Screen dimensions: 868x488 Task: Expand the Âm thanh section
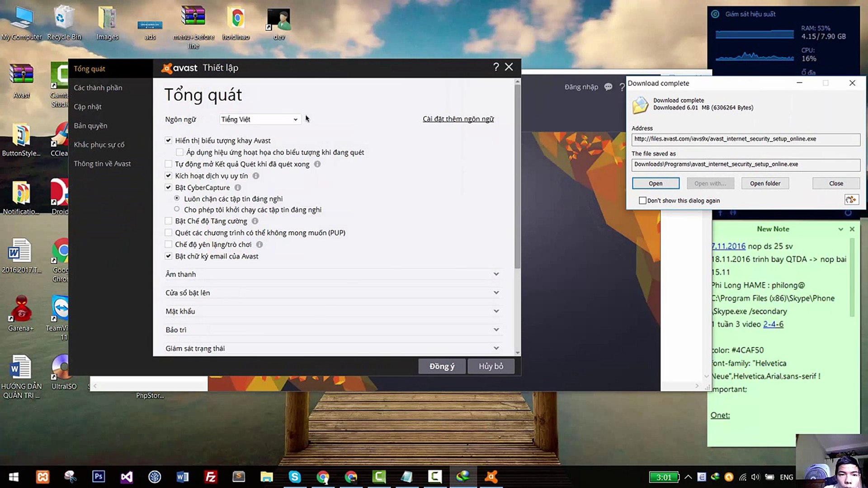point(333,274)
